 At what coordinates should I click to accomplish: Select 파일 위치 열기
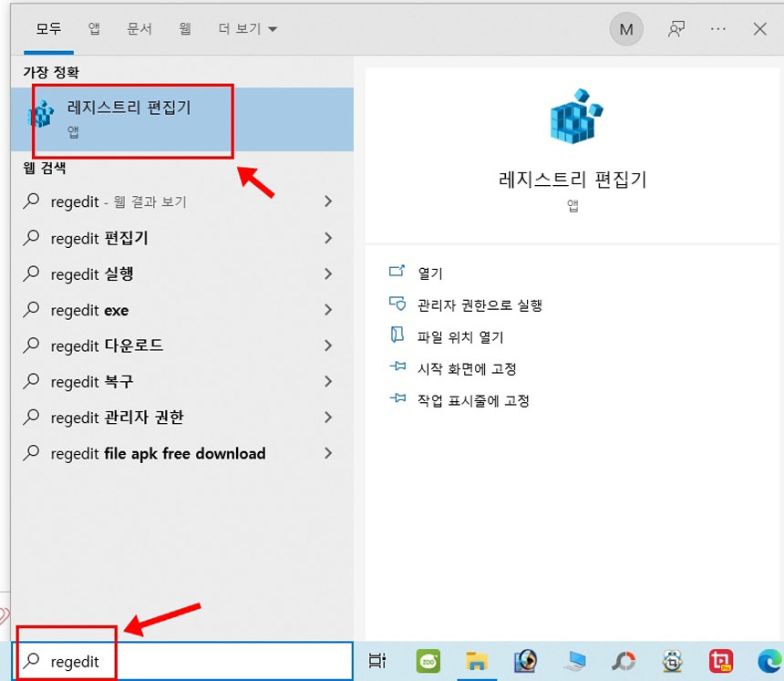coord(460,337)
